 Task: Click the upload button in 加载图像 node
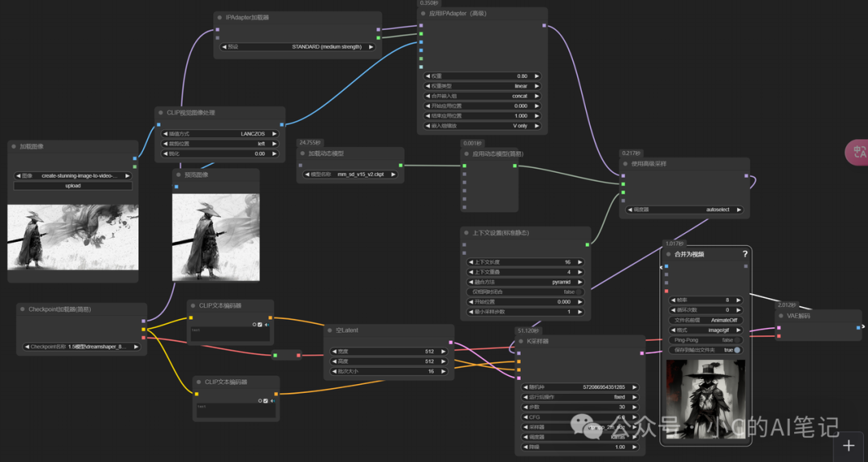tap(72, 186)
